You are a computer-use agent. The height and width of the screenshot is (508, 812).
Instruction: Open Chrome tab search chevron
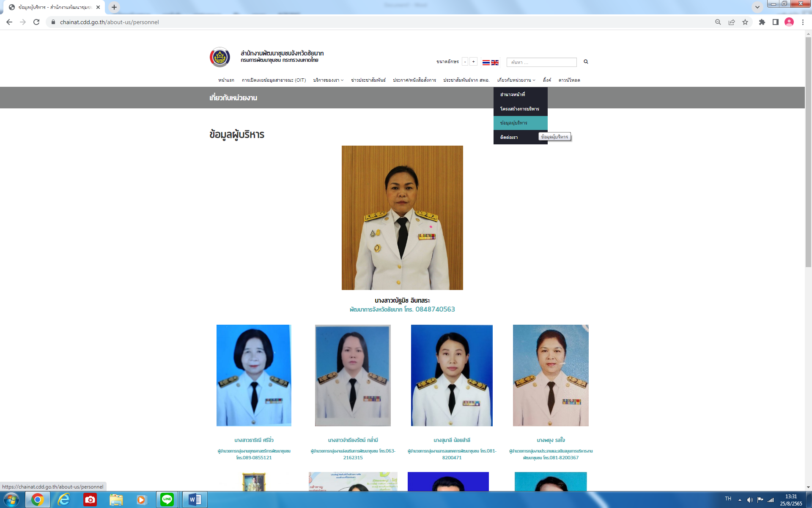pyautogui.click(x=757, y=7)
